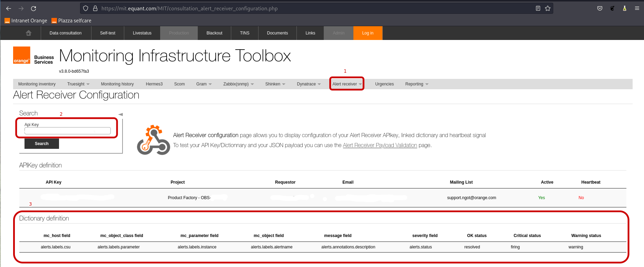644x267 pixels.
Task: Go to the toolbox home icon
Action: point(29,33)
